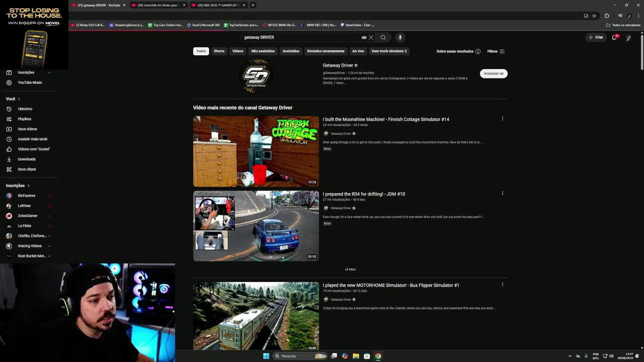
Task: Open info about these results
Action: (478, 51)
